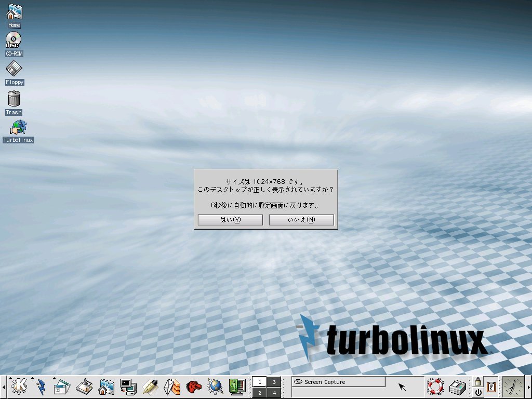Select the Screen Capture taskbar entry
Viewport: 532px width, 399px height.
338,382
